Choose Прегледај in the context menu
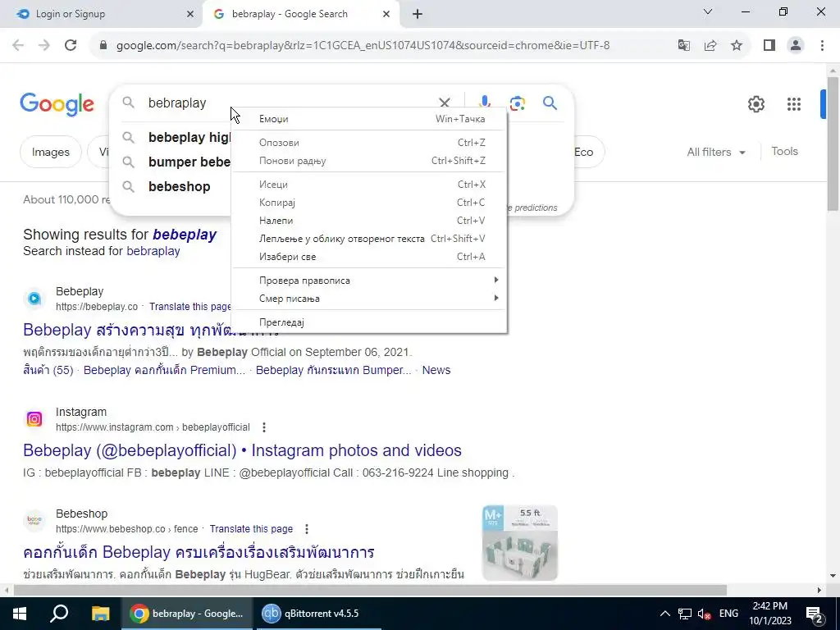The image size is (840, 630). pyautogui.click(x=369, y=322)
